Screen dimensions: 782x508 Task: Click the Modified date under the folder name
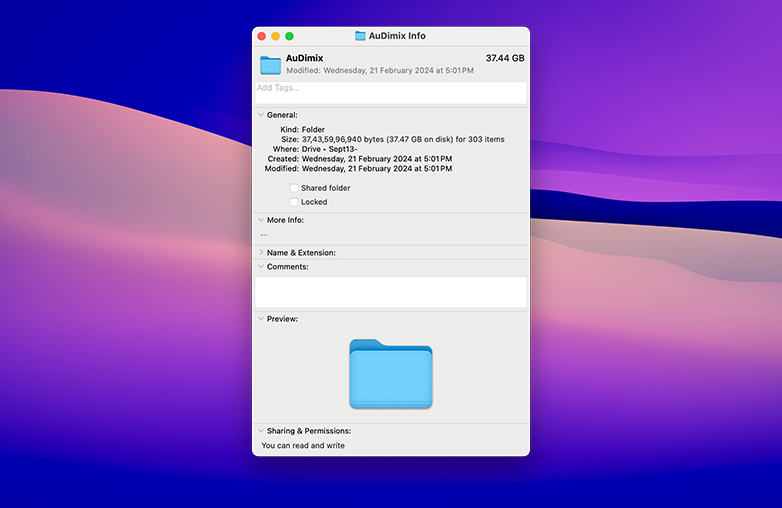pos(380,71)
